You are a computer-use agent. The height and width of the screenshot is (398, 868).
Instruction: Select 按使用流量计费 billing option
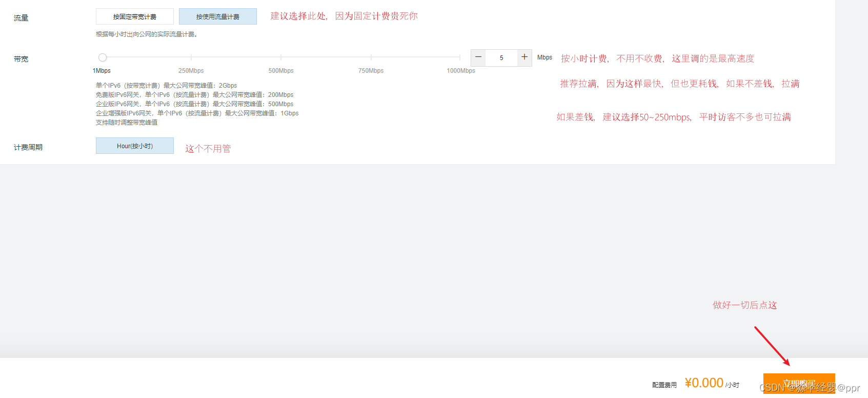pos(218,16)
